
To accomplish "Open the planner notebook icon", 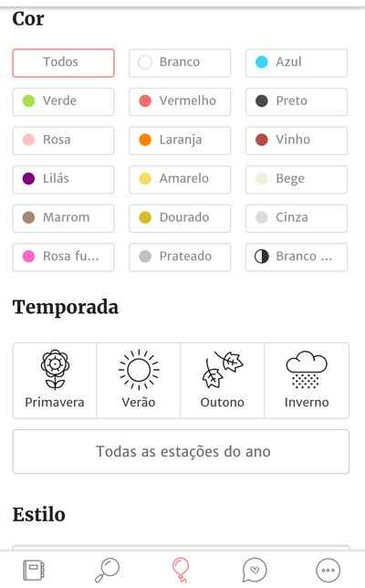I will 34,571.
